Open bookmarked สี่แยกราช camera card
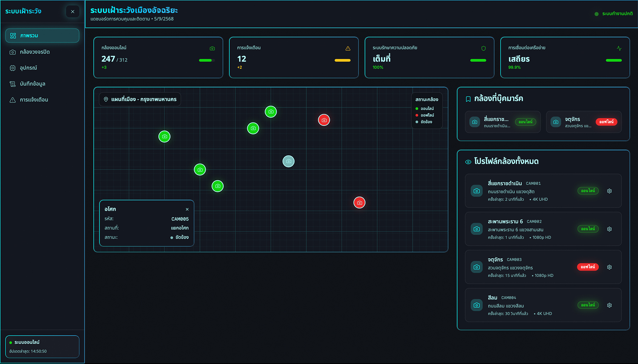Screen dimensions: 638x364 pos(503,122)
